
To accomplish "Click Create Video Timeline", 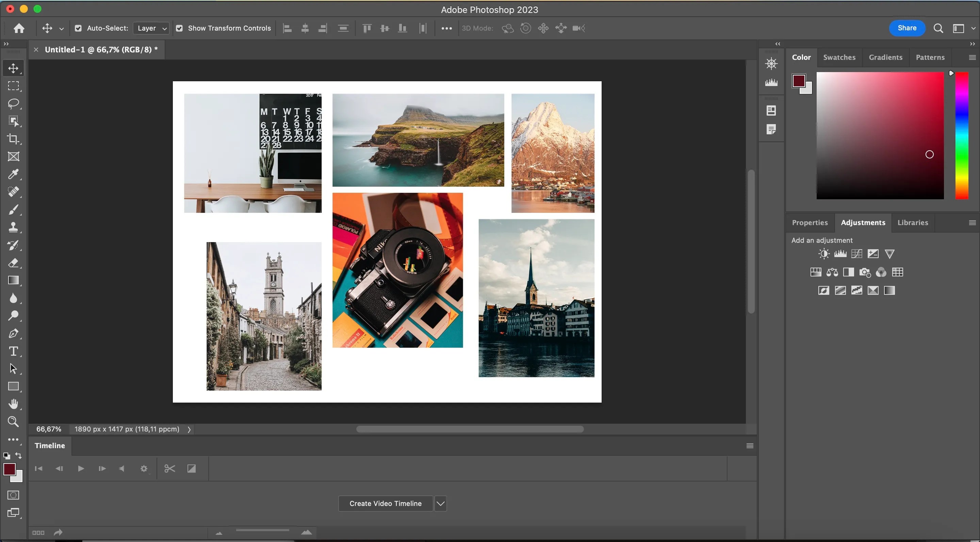I will pyautogui.click(x=385, y=503).
